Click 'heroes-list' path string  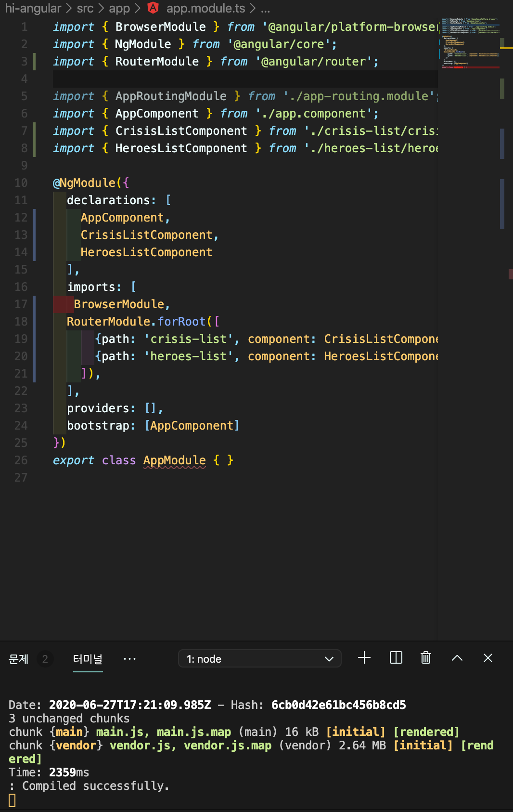[x=189, y=356]
